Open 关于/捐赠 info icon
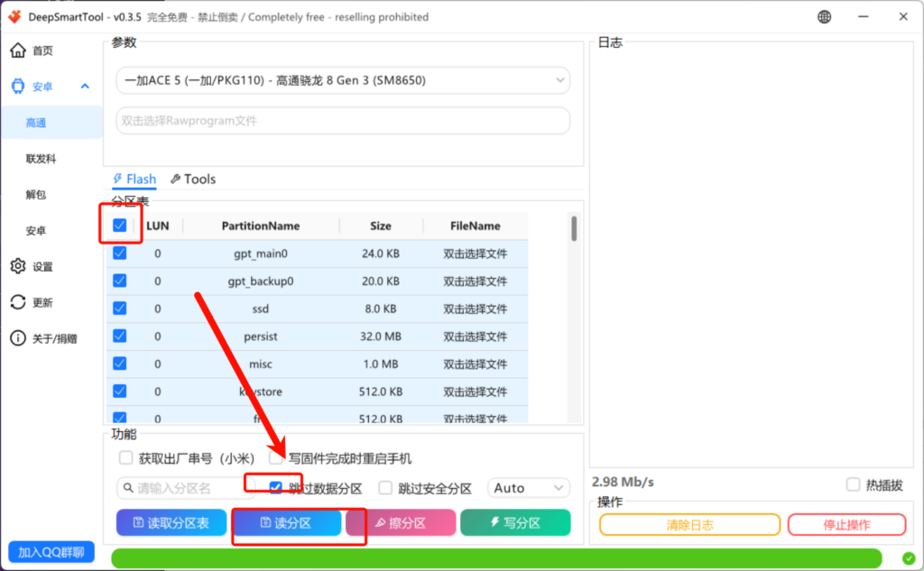The image size is (924, 571). tap(18, 338)
